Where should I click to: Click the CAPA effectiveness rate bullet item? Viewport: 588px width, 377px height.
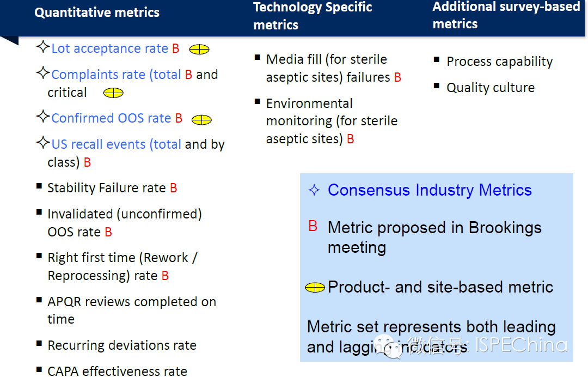pyautogui.click(x=117, y=371)
